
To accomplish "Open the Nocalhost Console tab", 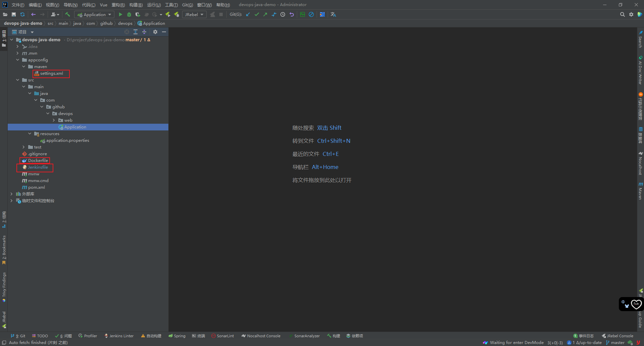I will point(261,336).
